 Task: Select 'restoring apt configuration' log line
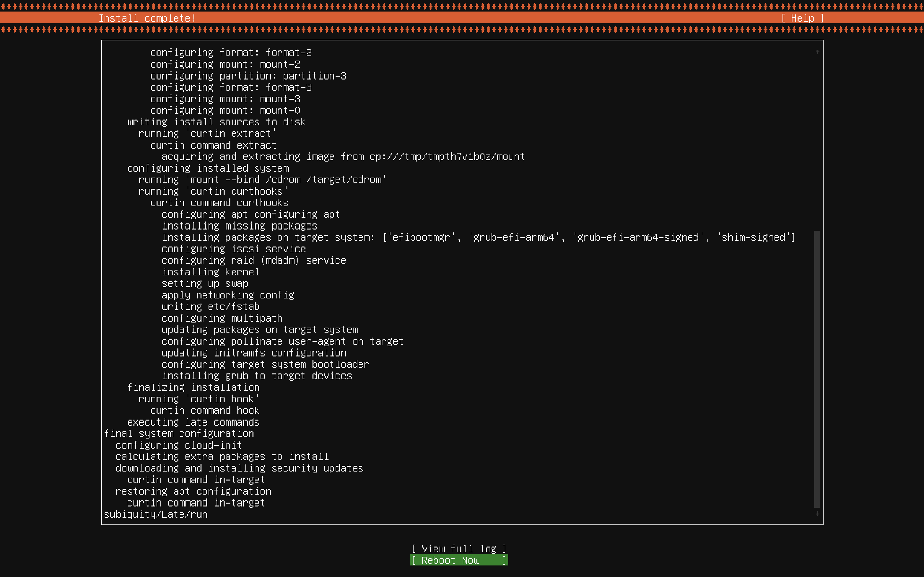pos(193,491)
